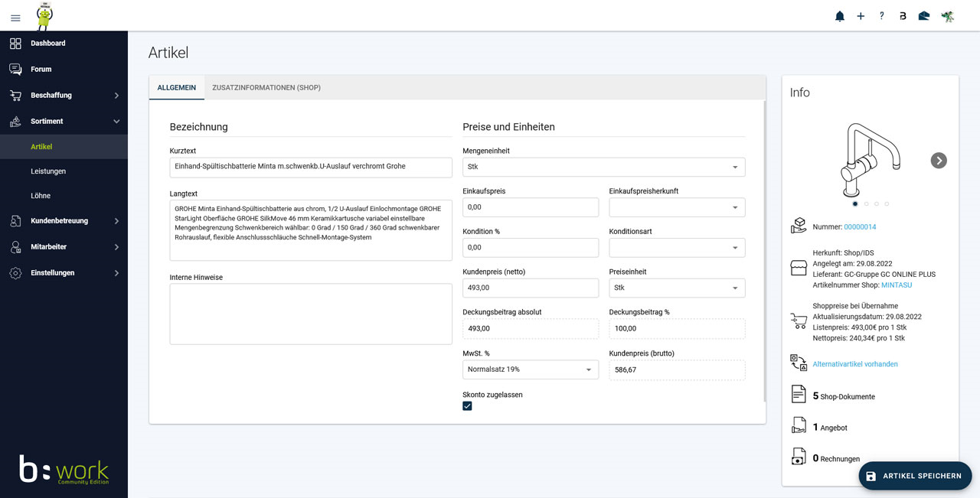Select third image carousel dot
The image size is (980, 498).
pyautogui.click(x=877, y=203)
